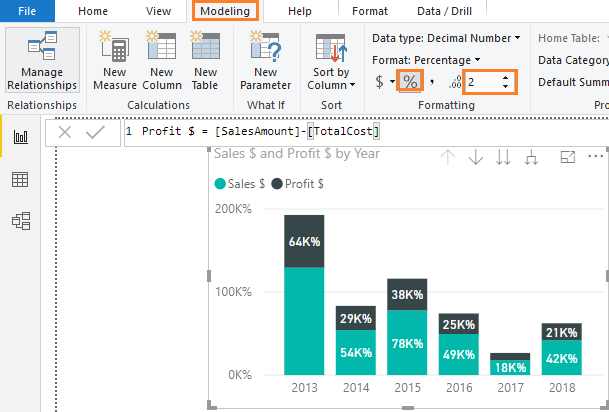
Task: Select Profit $ legend marker
Action: (277, 184)
